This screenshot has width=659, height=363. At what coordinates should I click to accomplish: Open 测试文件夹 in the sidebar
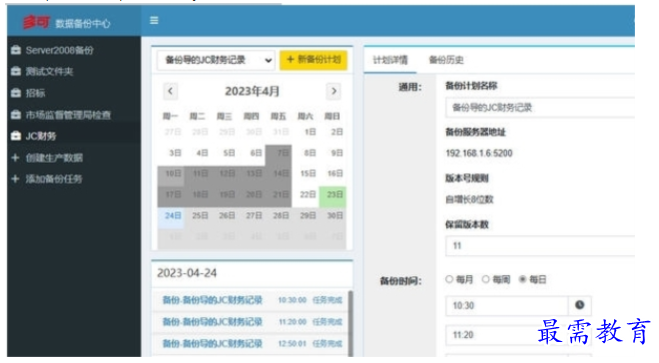pos(50,71)
